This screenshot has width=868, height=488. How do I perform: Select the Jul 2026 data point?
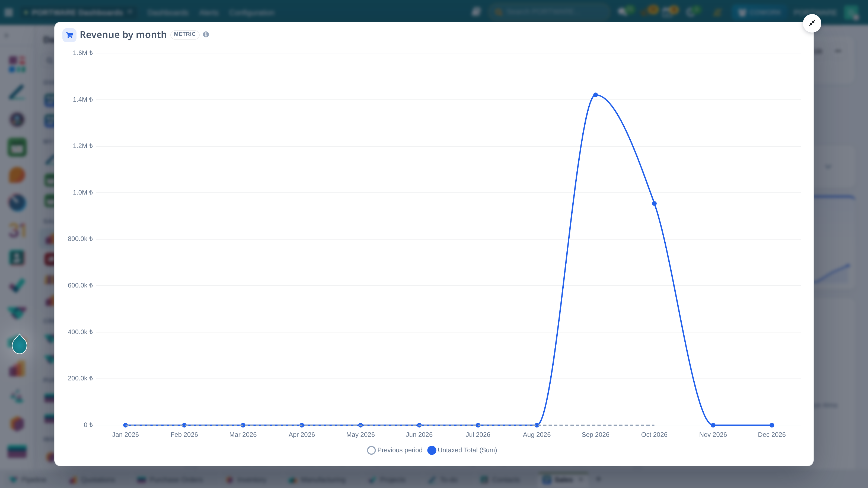click(x=478, y=425)
